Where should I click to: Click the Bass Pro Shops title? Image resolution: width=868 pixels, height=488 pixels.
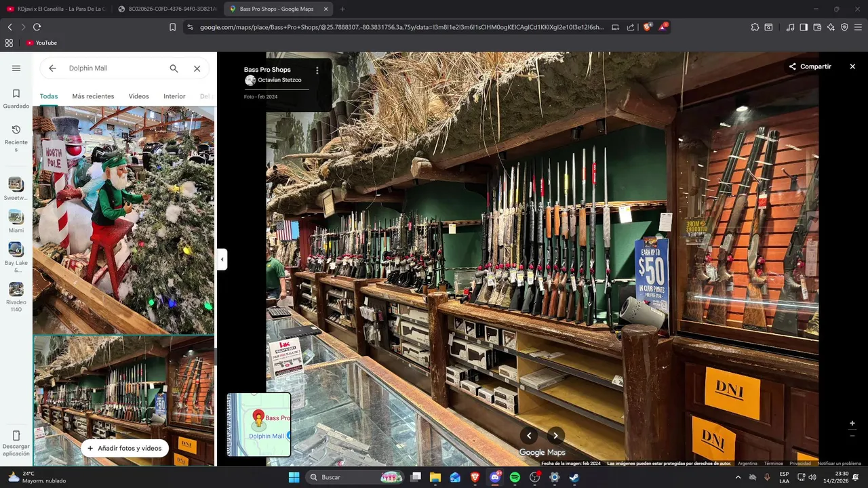pos(267,69)
